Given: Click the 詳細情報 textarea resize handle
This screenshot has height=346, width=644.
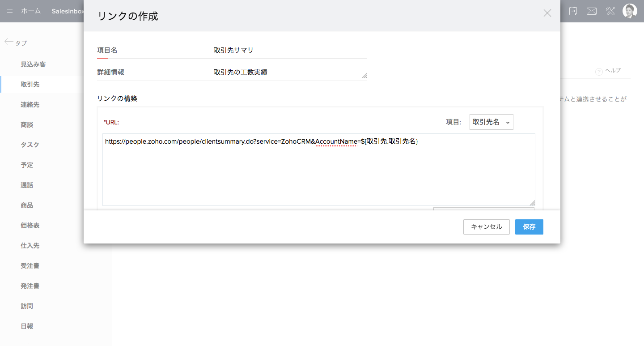Looking at the screenshot, I should [364, 76].
